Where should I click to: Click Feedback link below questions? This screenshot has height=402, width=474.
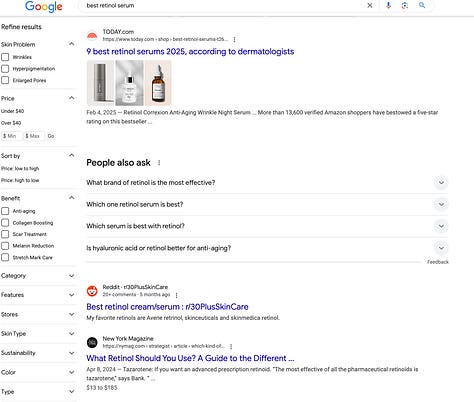[438, 262]
